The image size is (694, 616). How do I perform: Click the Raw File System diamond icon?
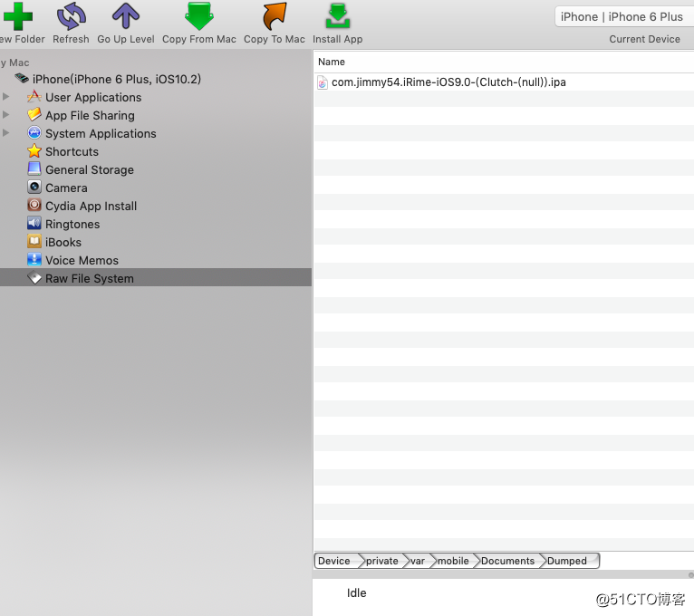pyautogui.click(x=34, y=278)
